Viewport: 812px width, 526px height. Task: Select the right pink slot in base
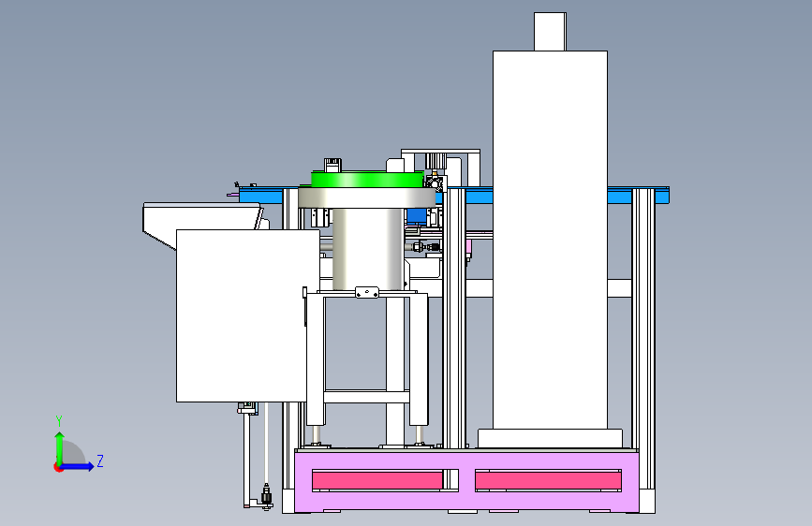(x=548, y=480)
